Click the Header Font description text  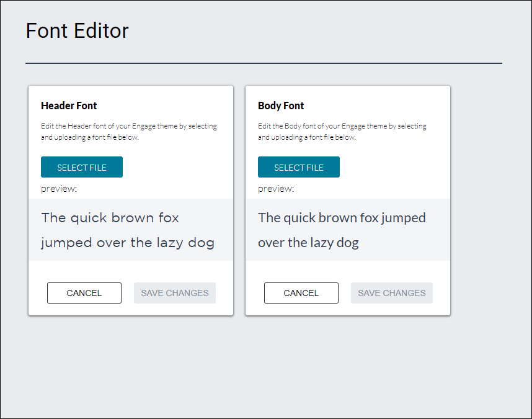point(128,131)
